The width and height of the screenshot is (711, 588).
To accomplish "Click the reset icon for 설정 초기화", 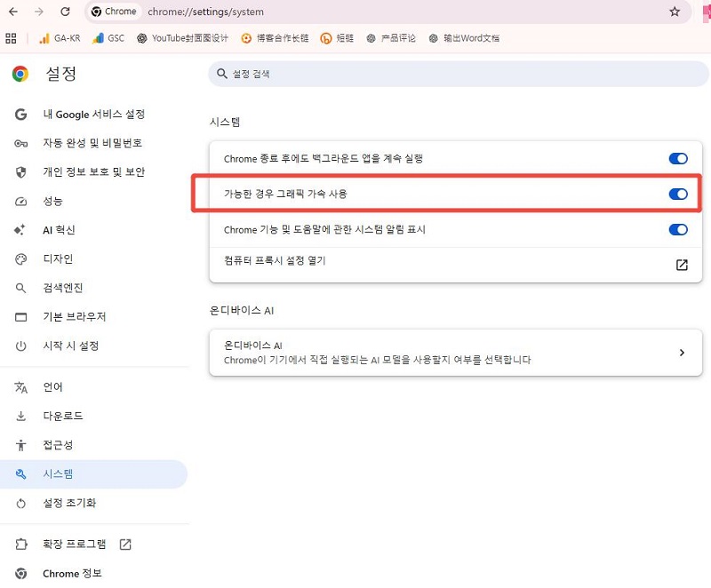I will coord(20,504).
